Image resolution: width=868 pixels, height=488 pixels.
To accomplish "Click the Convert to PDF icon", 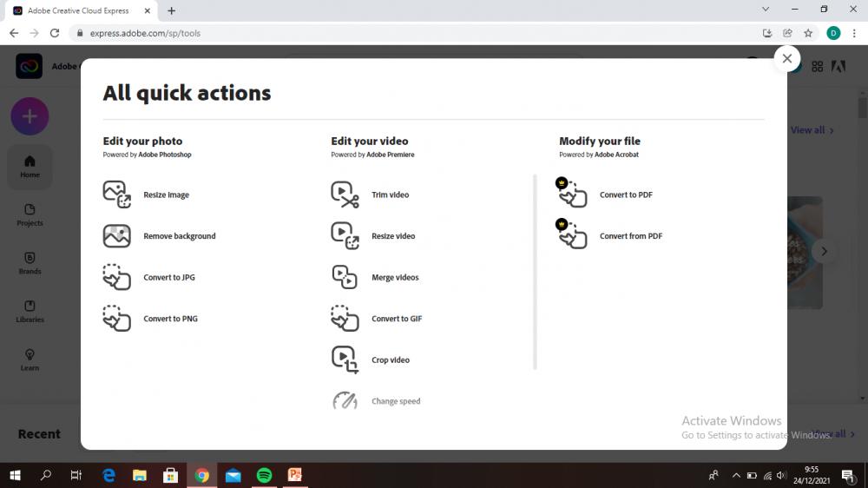I will pyautogui.click(x=571, y=193).
